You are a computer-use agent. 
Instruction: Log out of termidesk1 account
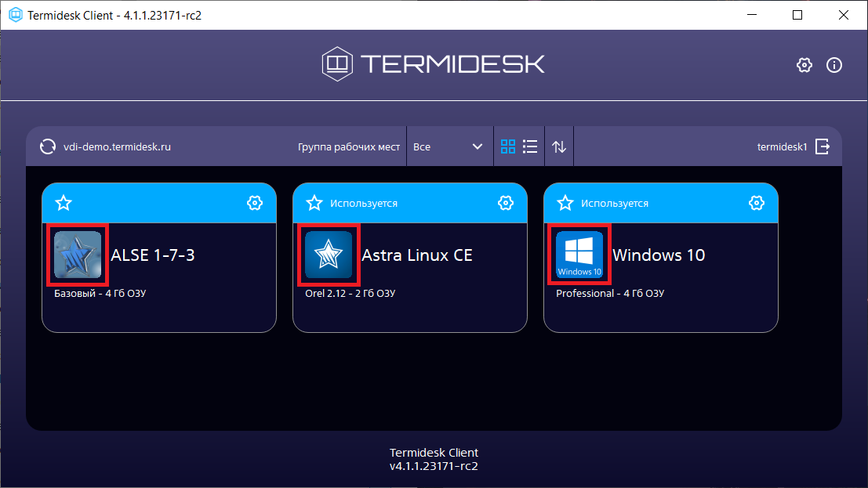click(x=823, y=146)
